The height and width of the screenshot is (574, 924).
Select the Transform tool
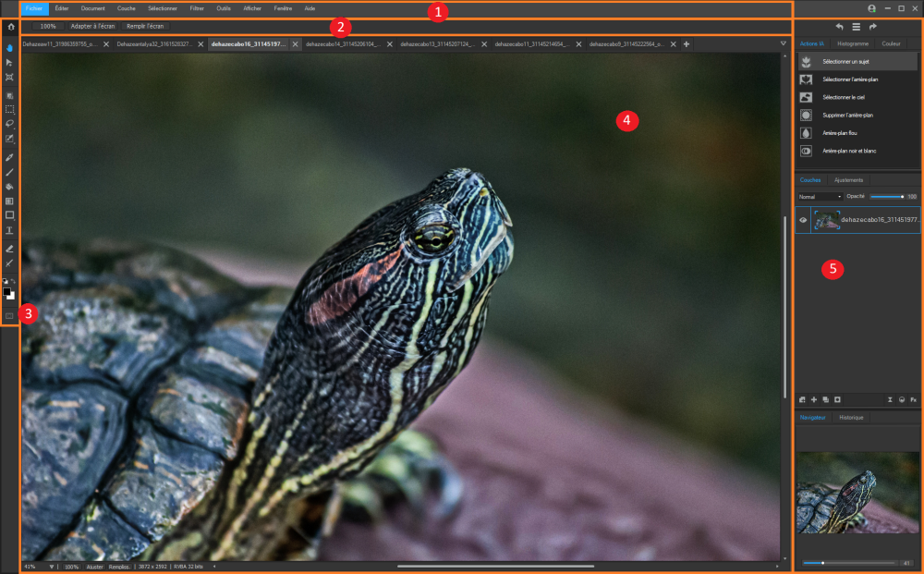[x=9, y=78]
